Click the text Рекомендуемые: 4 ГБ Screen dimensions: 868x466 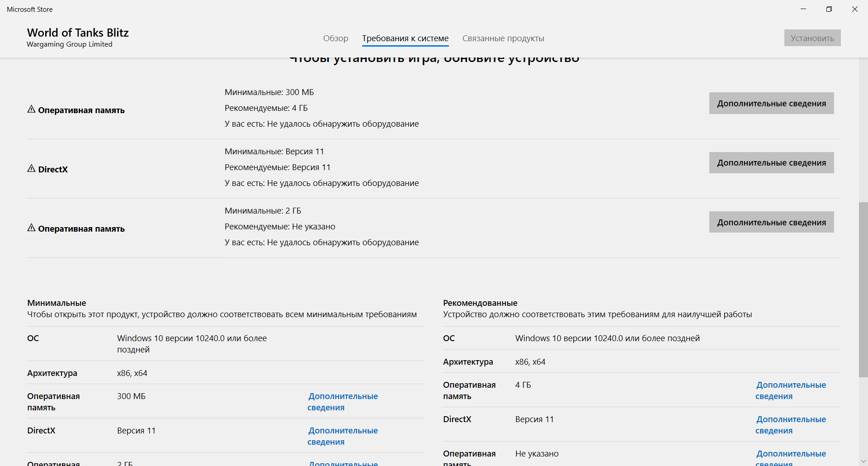click(266, 108)
